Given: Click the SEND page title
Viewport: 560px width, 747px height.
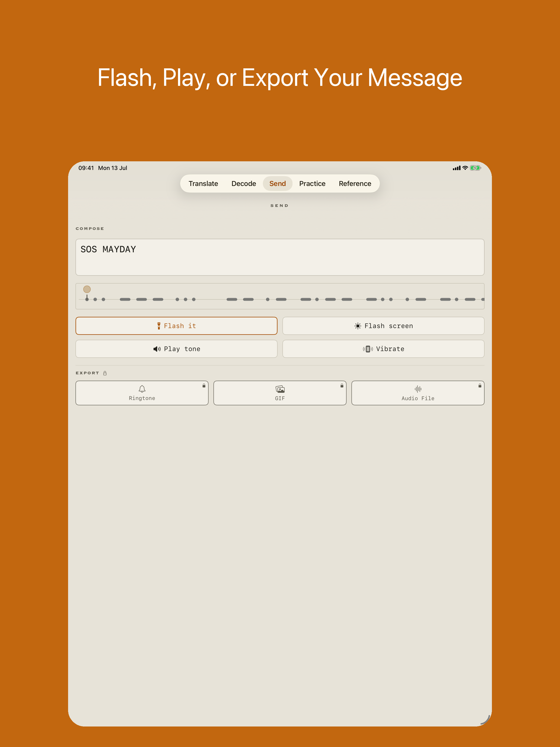Looking at the screenshot, I should (279, 206).
